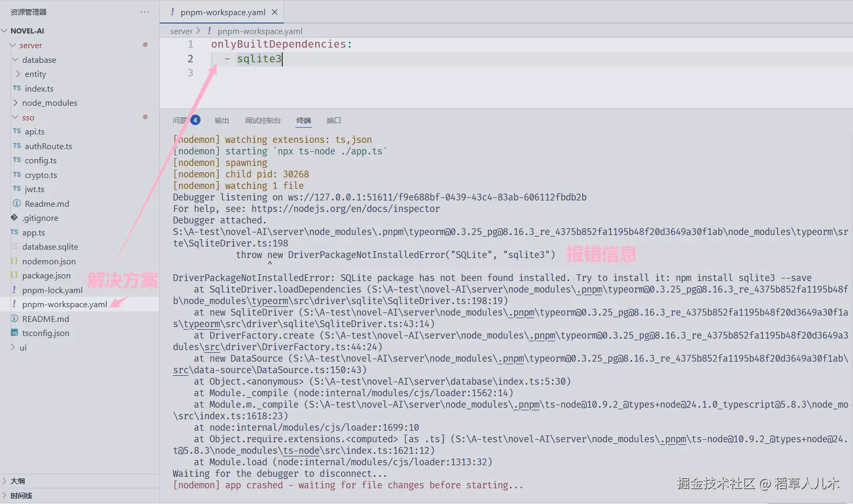Click the TypeScript icon beside index.ts
This screenshot has height=504, width=853.
17,88
